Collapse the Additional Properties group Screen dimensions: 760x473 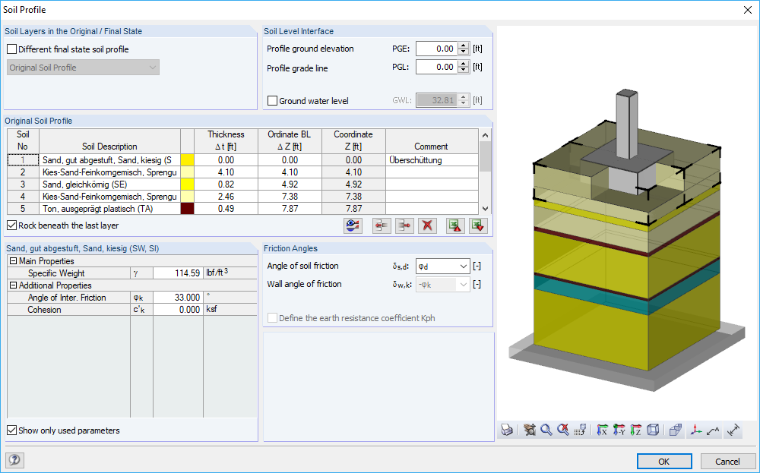(14, 285)
